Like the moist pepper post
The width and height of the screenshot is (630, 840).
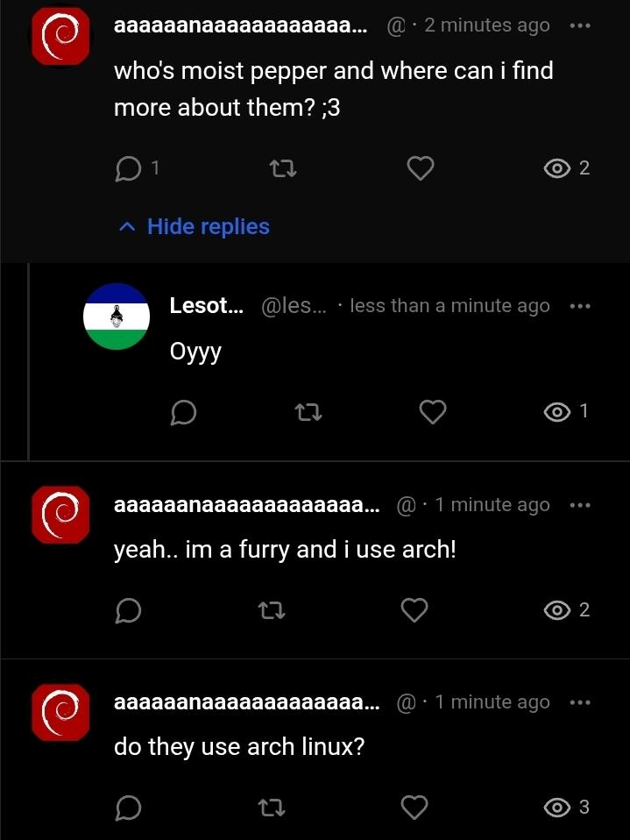[x=421, y=167]
